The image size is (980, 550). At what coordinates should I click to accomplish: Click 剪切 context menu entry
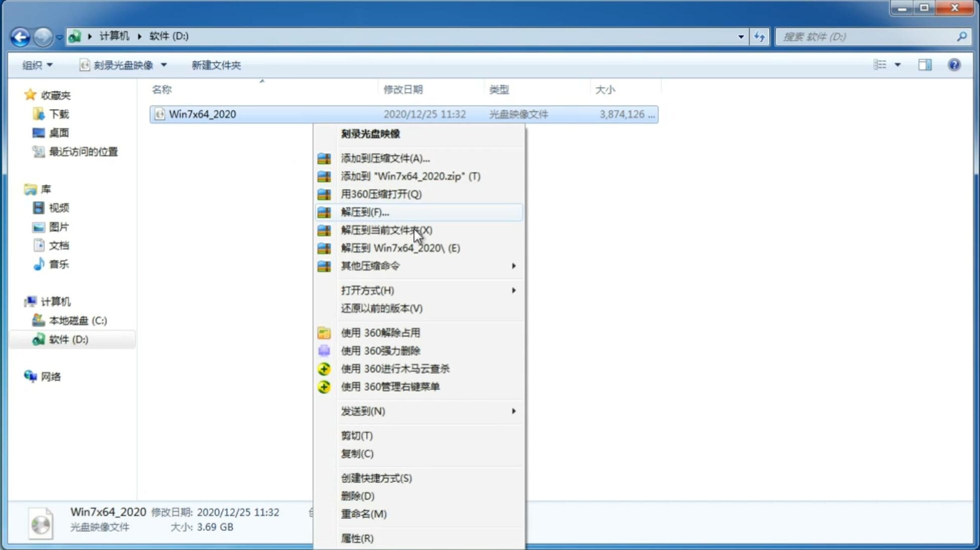point(356,435)
